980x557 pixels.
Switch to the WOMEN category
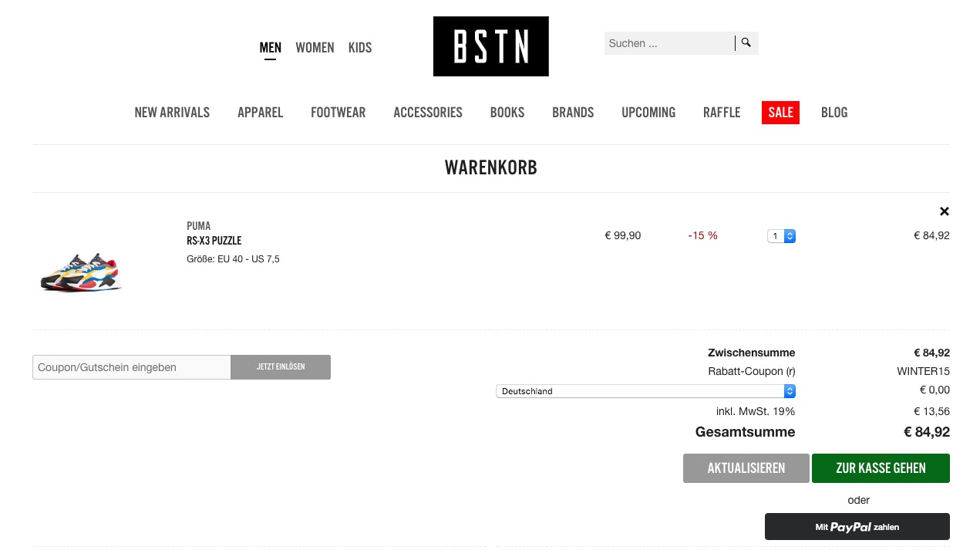tap(315, 48)
